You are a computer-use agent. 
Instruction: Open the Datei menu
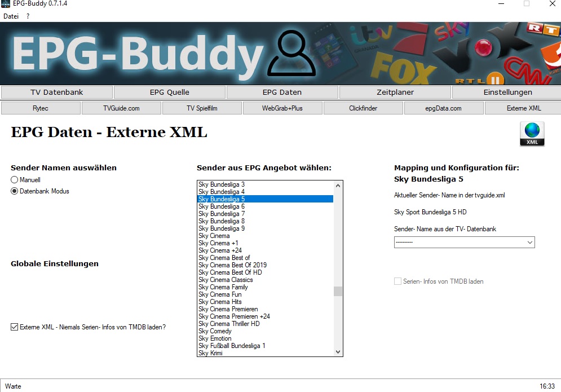[11, 16]
